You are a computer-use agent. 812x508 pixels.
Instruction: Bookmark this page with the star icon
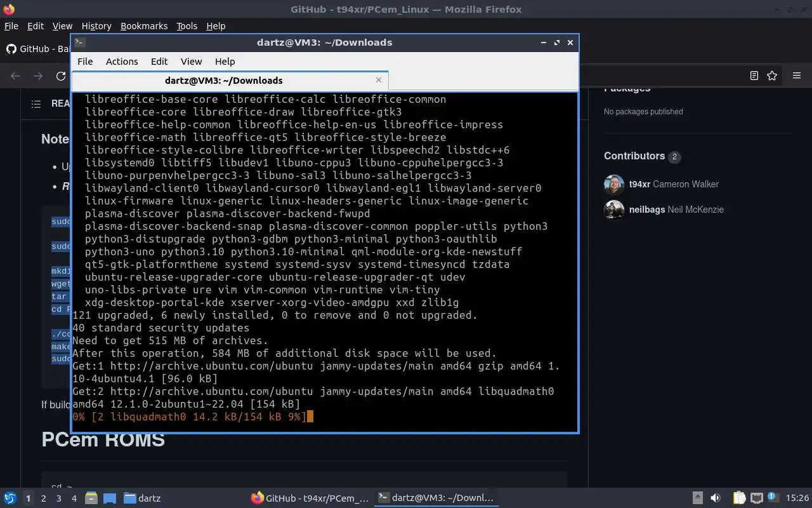tap(772, 76)
